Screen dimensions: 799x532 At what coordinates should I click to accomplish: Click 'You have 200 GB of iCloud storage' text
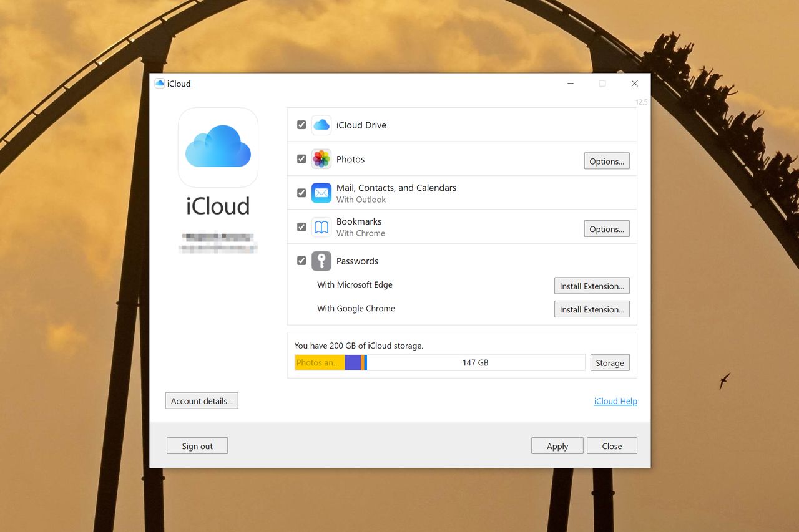[359, 346]
